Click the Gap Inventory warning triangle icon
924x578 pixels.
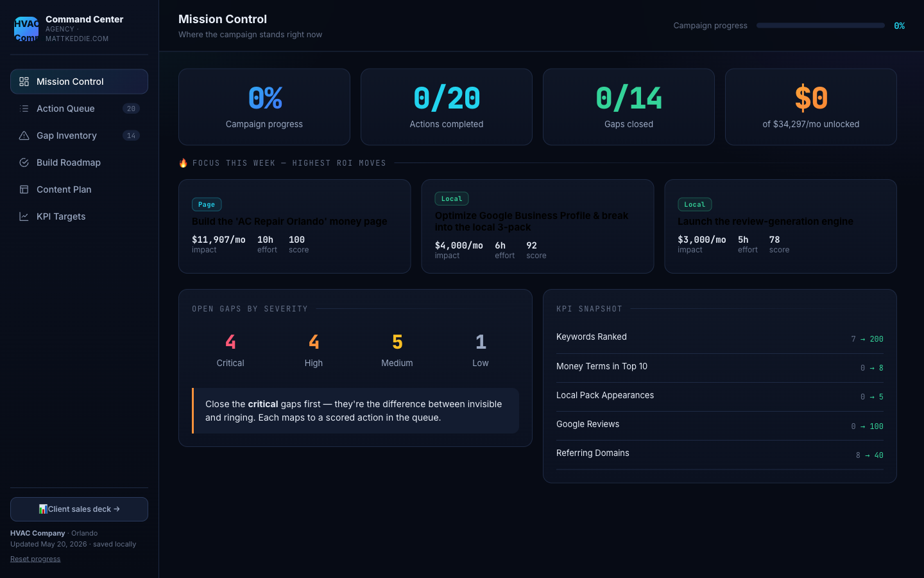pos(24,136)
